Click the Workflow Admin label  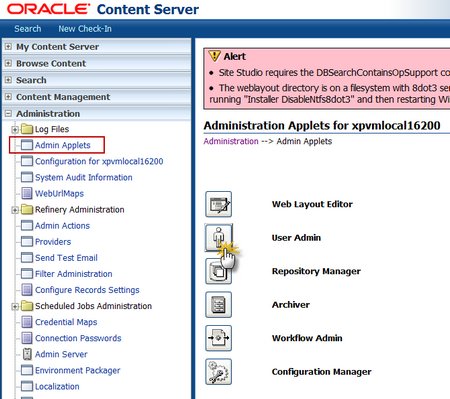307,338
